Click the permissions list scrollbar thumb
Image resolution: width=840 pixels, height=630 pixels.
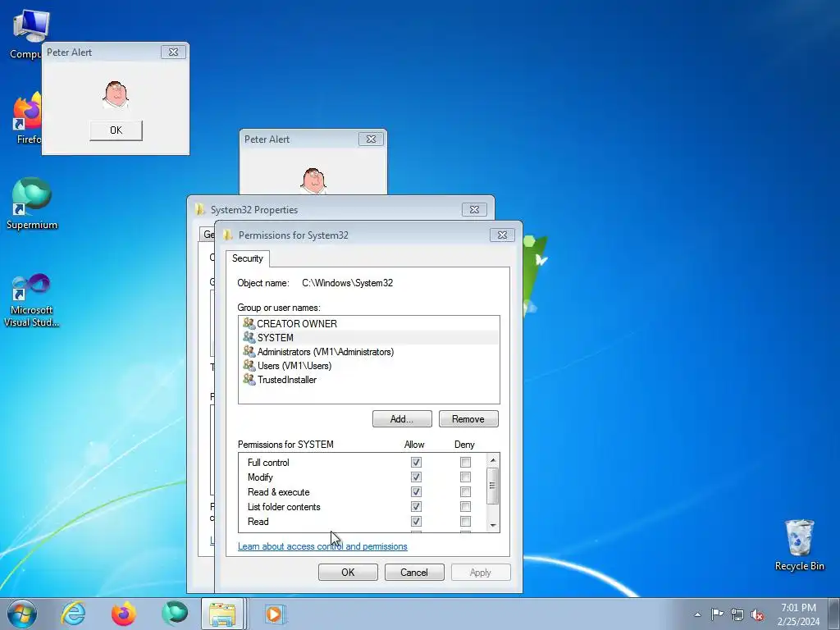click(493, 486)
